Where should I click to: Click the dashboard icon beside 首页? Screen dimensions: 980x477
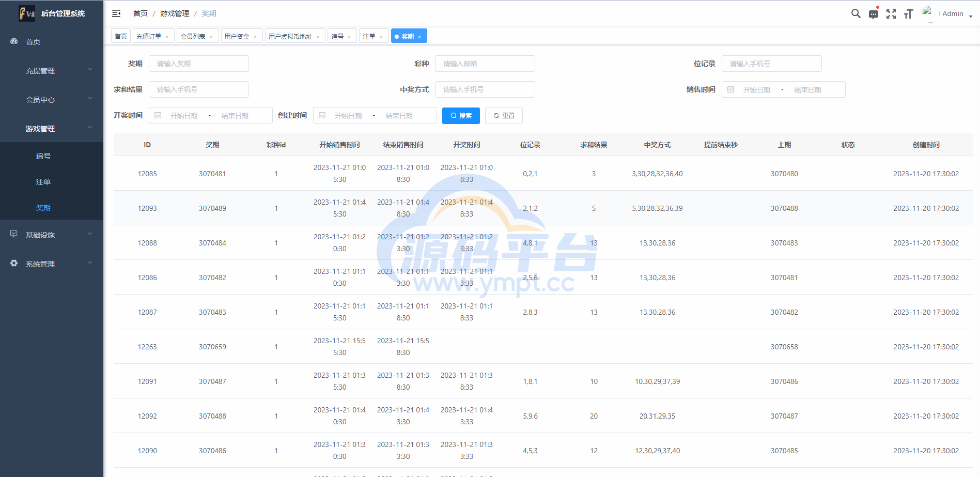14,41
